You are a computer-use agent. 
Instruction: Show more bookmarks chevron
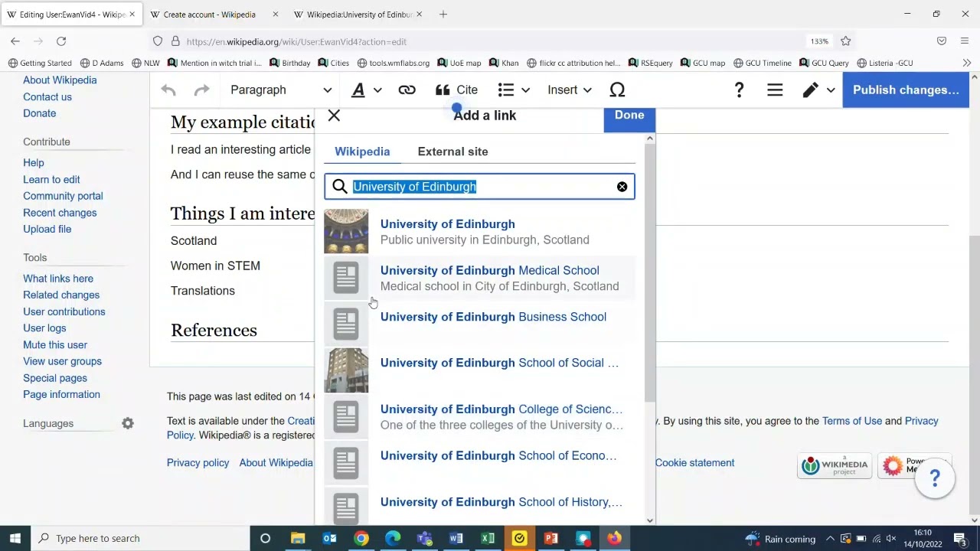966,63
